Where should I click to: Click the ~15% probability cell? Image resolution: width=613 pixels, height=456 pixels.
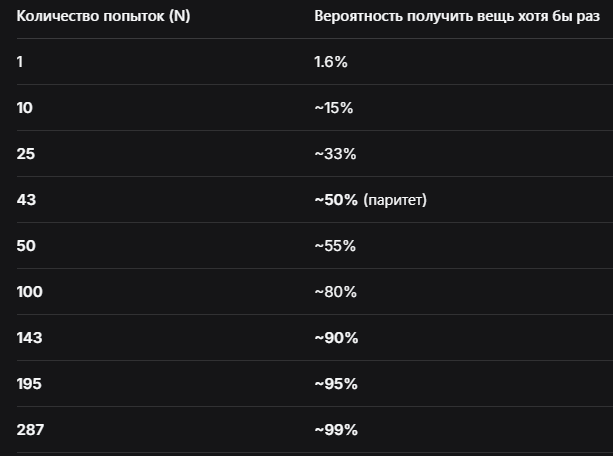coord(334,108)
